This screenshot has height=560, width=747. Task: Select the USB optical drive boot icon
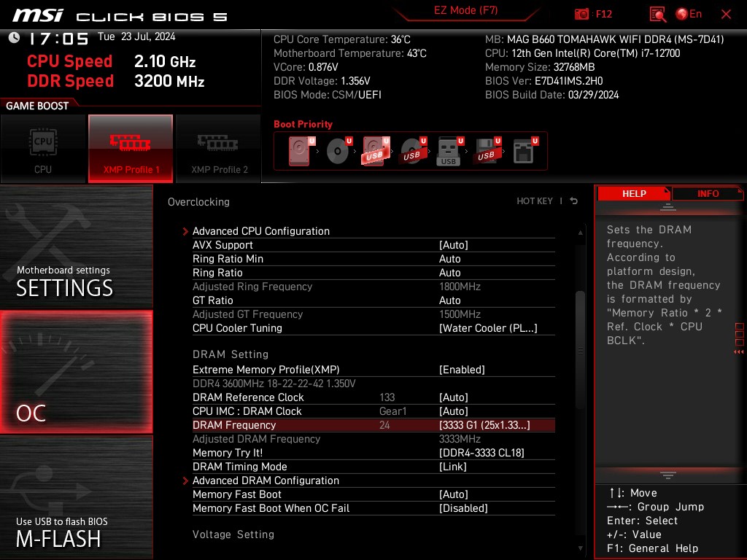coord(413,151)
